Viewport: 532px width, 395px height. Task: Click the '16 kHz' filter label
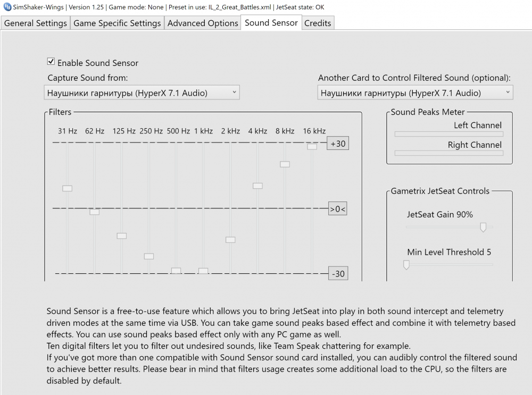[314, 131]
